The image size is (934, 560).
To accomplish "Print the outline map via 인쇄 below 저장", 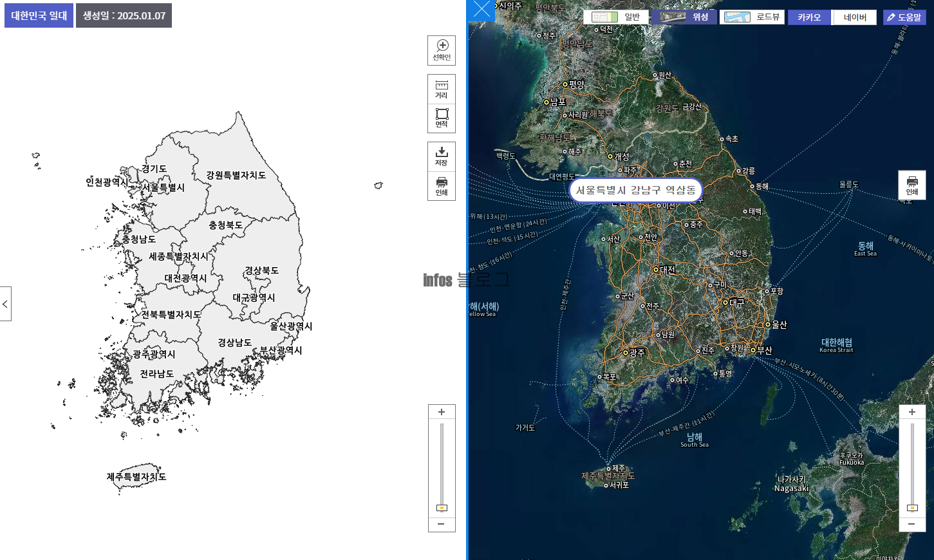I will point(442,186).
